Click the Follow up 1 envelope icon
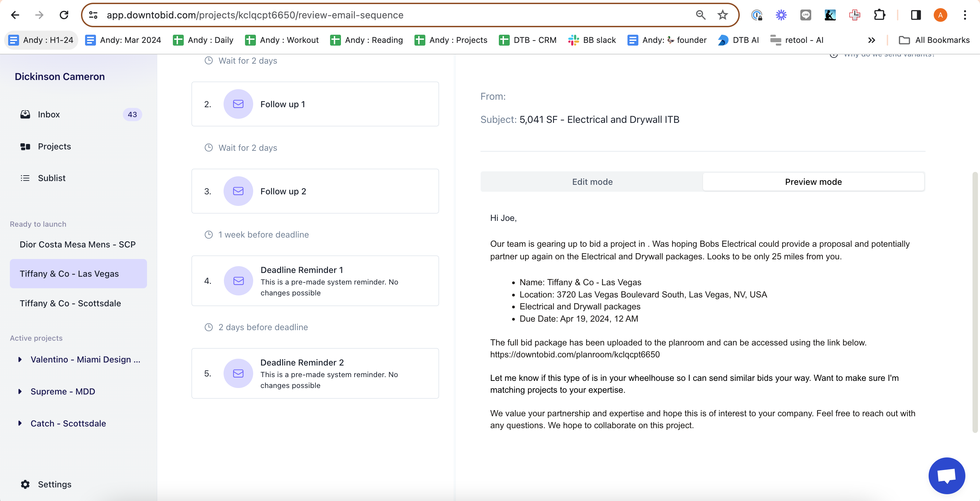The height and width of the screenshot is (501, 980). point(238,104)
